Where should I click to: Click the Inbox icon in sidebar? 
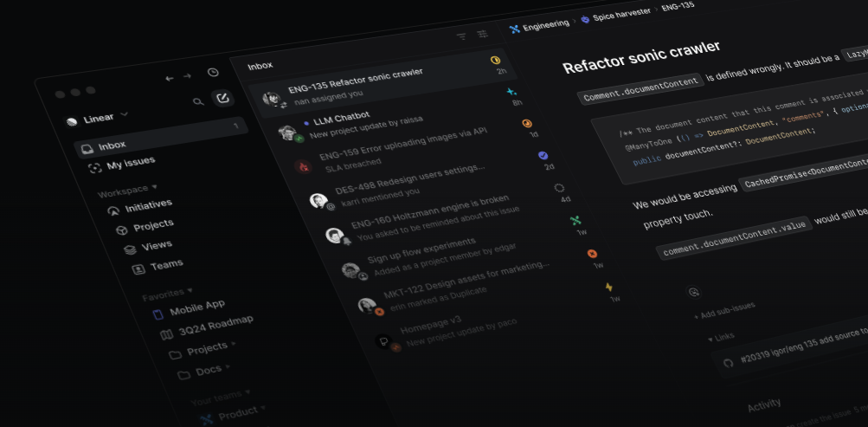point(87,149)
